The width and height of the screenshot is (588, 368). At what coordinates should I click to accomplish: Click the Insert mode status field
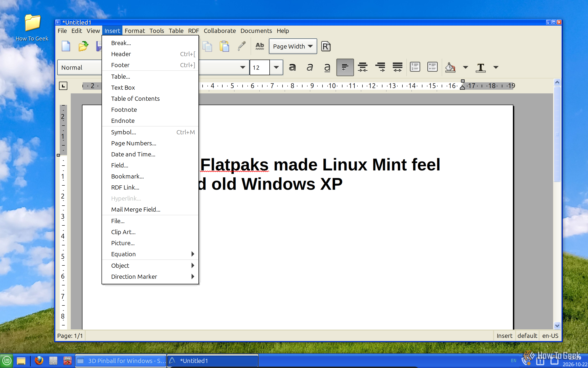click(x=504, y=336)
